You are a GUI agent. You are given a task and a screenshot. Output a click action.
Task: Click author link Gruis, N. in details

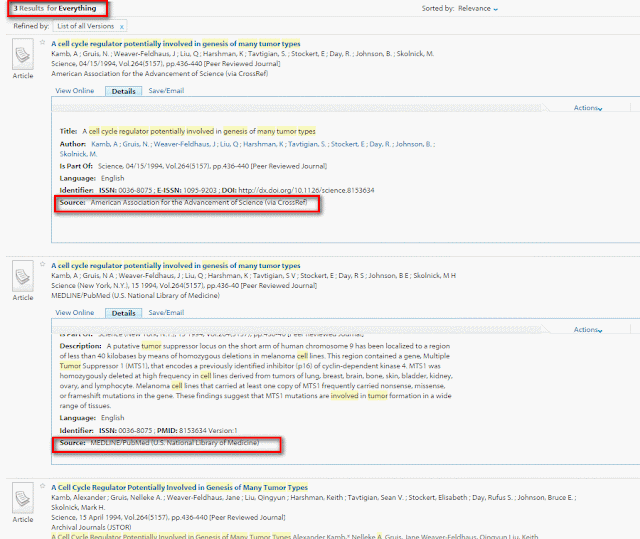[x=136, y=144]
